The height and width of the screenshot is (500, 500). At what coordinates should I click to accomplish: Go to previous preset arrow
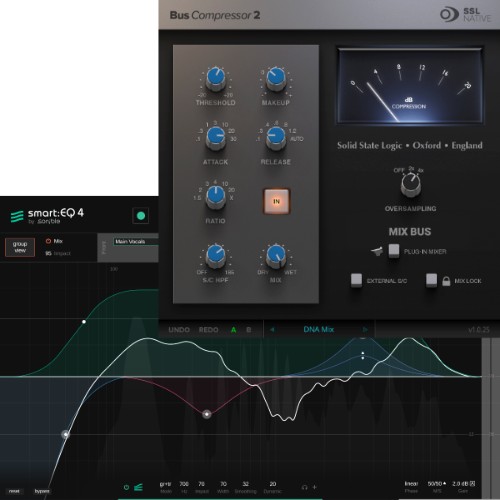click(272, 330)
